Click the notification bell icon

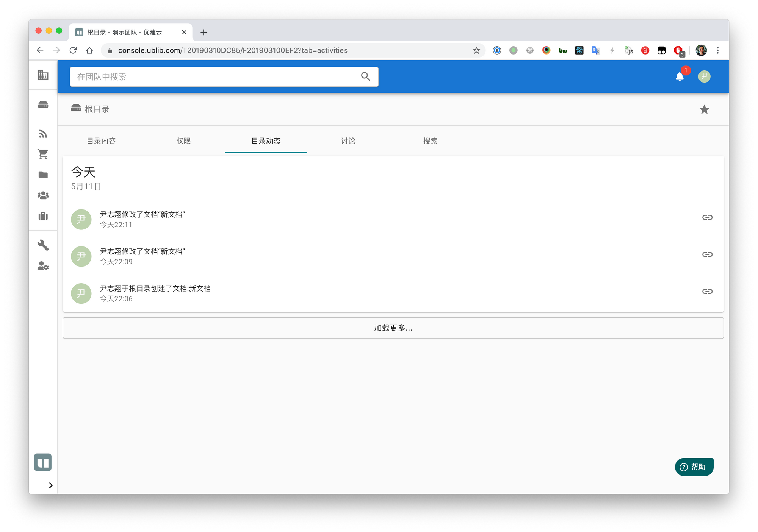pyautogui.click(x=680, y=77)
